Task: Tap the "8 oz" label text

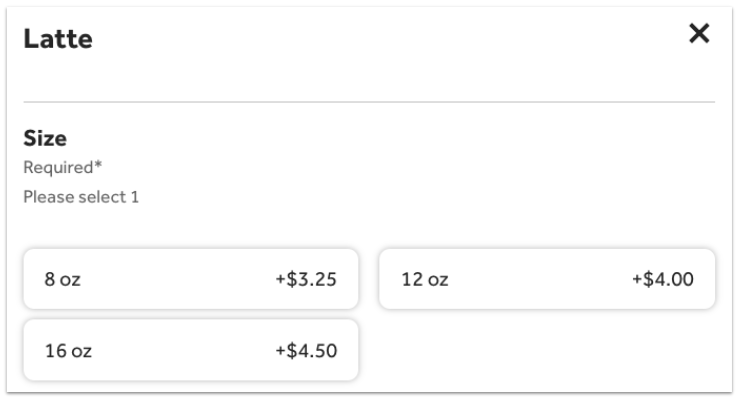Action: coord(62,280)
